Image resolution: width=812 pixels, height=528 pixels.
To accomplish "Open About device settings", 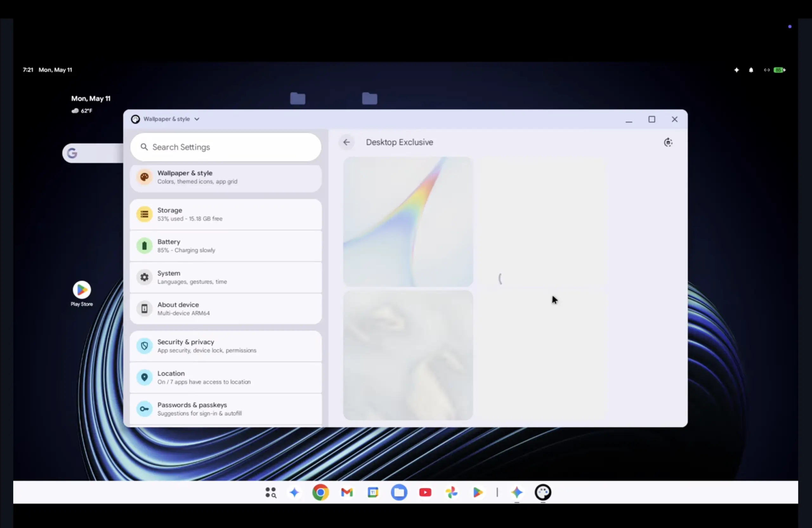I will 226,309.
